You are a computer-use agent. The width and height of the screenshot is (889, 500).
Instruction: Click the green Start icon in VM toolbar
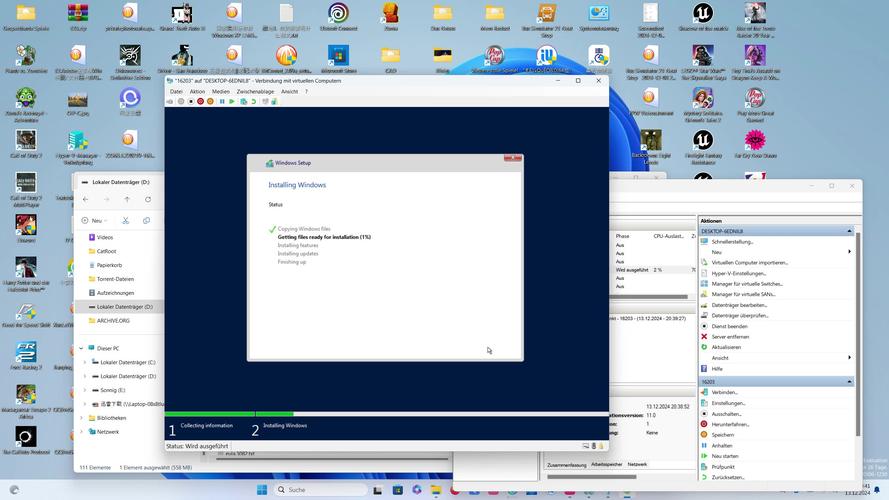(x=232, y=101)
